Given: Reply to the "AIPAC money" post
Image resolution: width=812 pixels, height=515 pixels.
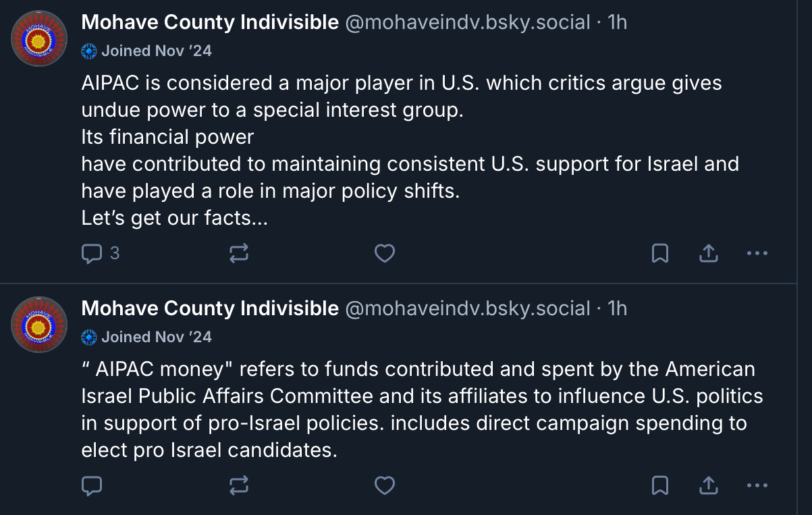Looking at the screenshot, I should pyautogui.click(x=92, y=485).
